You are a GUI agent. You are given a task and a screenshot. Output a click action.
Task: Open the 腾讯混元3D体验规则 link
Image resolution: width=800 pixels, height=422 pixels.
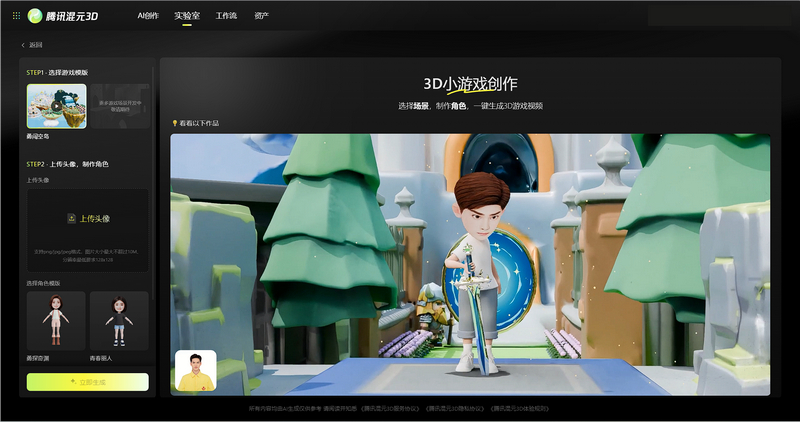(x=520, y=408)
